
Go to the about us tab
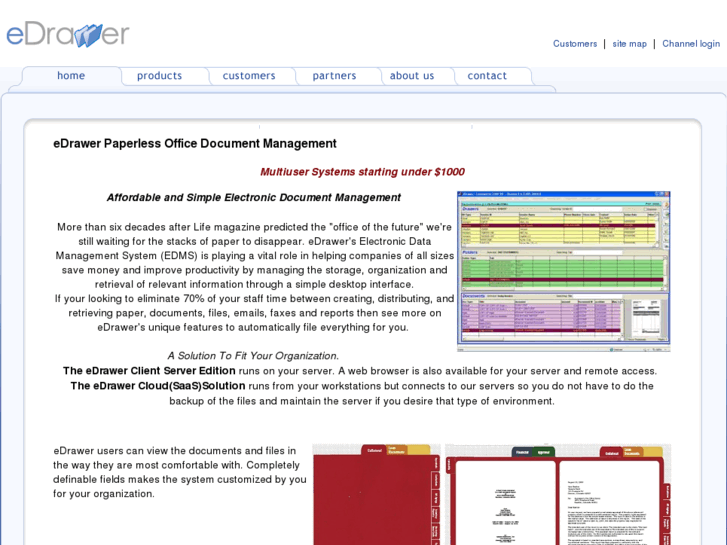pos(412,76)
